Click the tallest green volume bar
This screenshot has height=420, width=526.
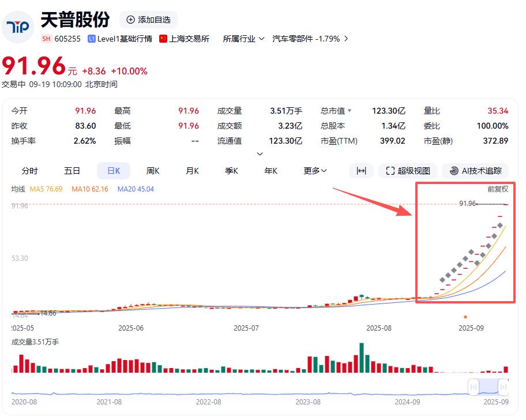pos(362,358)
